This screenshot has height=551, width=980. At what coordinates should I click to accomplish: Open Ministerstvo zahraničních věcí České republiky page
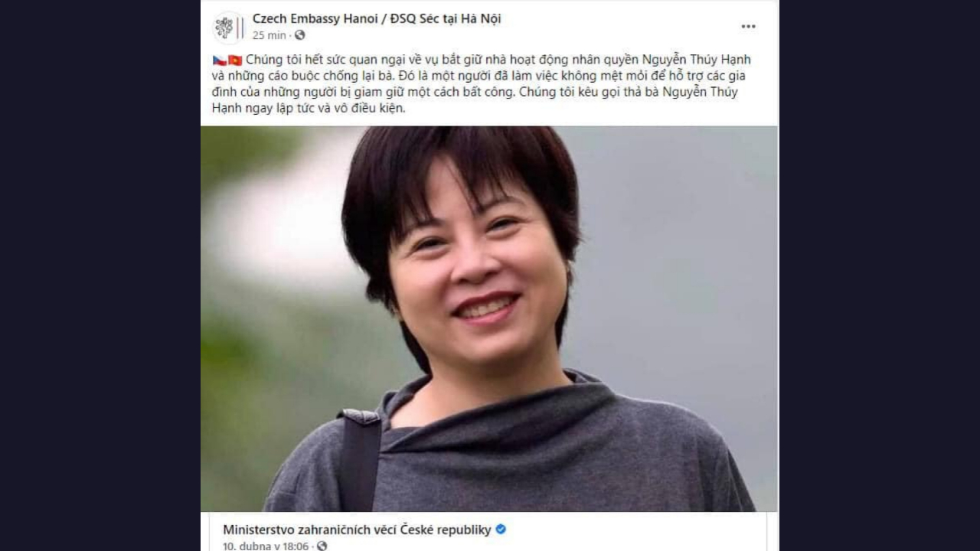357,530
